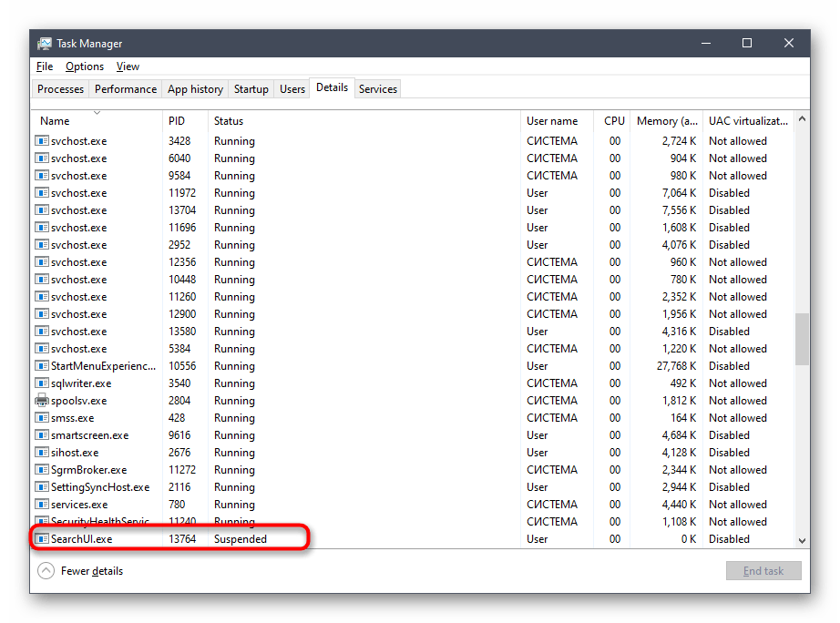Image resolution: width=840 pixels, height=623 pixels.
Task: Click the SearchUI.exe process icon
Action: click(42, 539)
